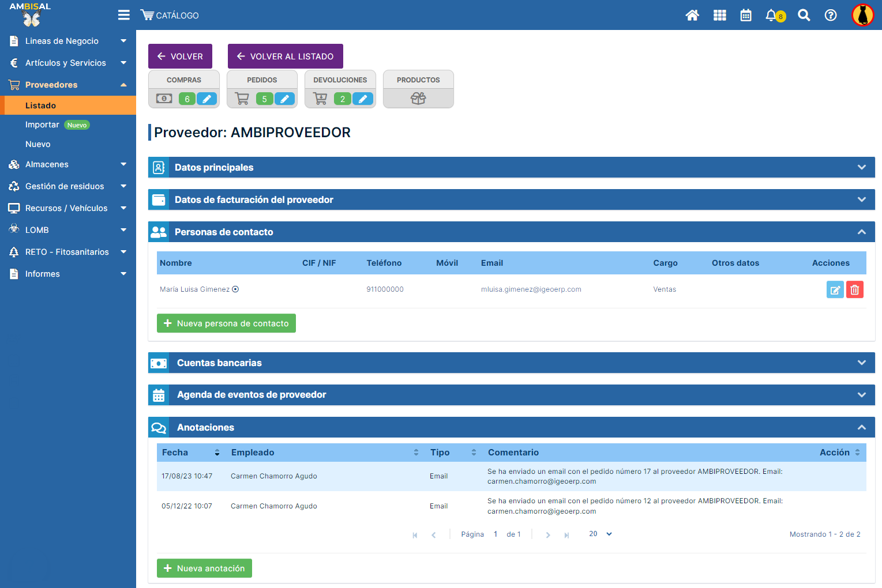Click Volver al listado button
Viewport: 882px width, 588px height.
coord(285,56)
